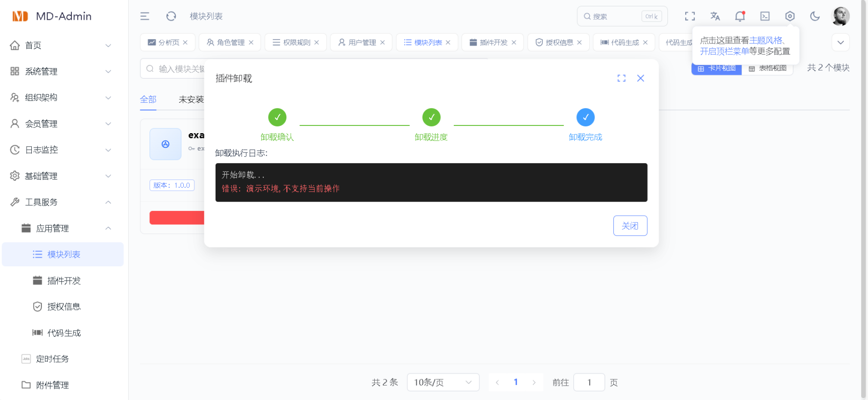Image resolution: width=868 pixels, height=400 pixels.
Task: Close the 代码生成 tab
Action: tap(645, 42)
